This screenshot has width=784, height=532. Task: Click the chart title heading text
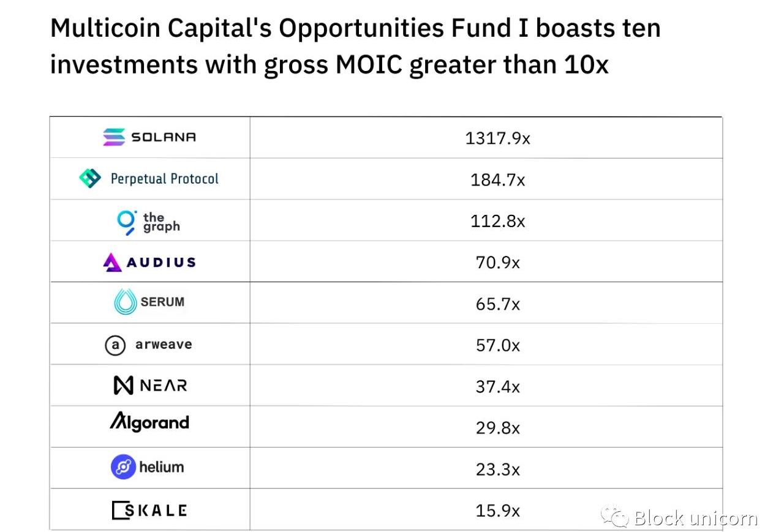point(355,46)
